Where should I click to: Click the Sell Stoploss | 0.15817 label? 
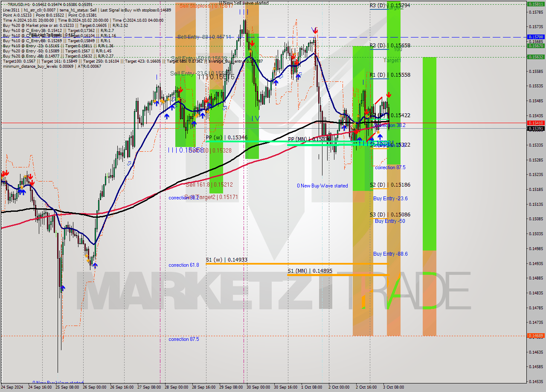206,6
